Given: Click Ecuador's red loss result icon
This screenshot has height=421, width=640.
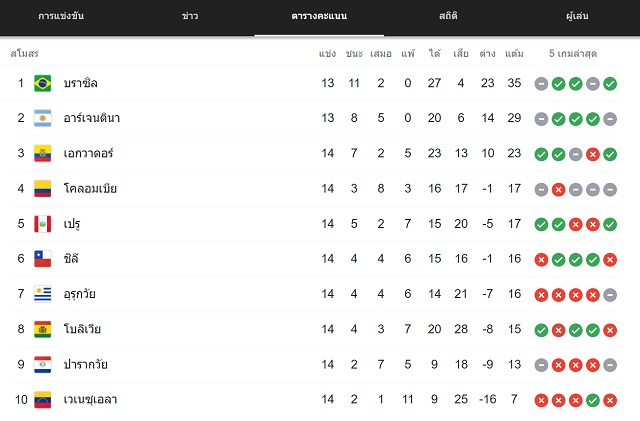Looking at the screenshot, I should pos(593,154).
